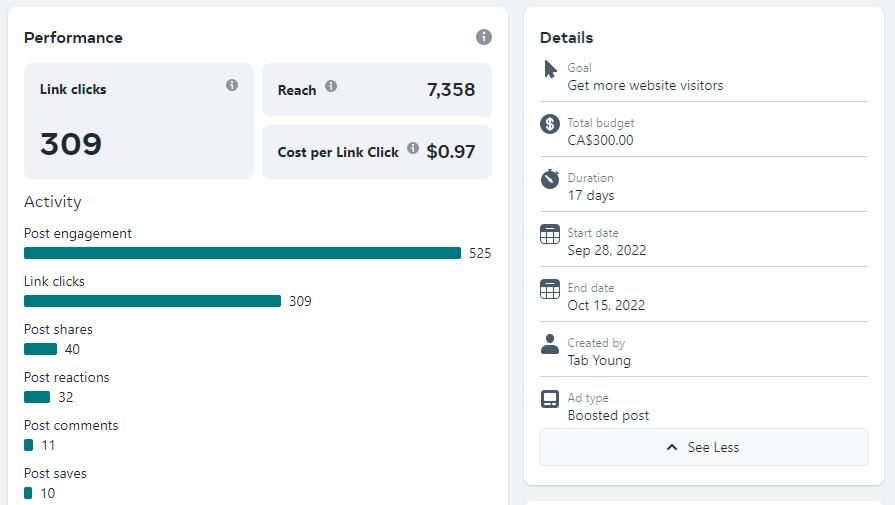The height and width of the screenshot is (505, 895).
Task: Click the Post engagement bar
Action: pyautogui.click(x=242, y=253)
